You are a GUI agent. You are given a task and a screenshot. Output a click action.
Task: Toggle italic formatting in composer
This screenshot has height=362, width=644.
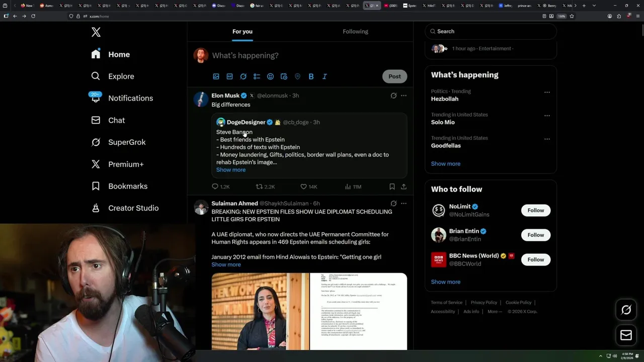325,76
